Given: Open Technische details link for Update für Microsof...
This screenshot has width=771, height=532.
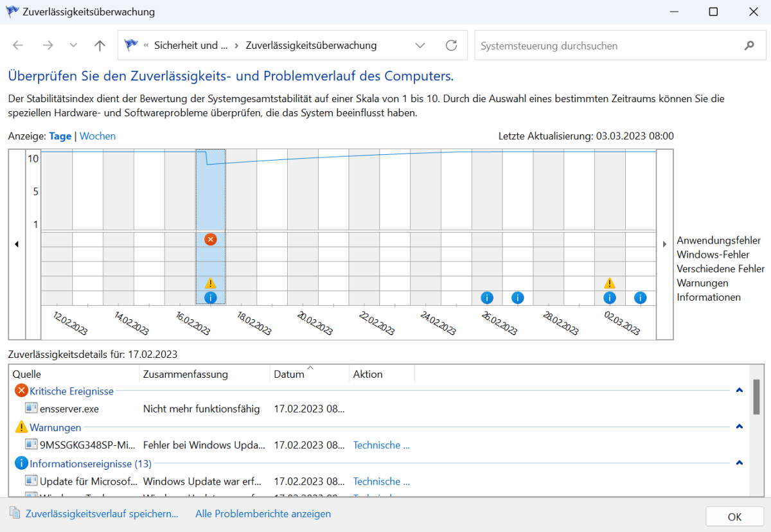Looking at the screenshot, I should coord(382,481).
